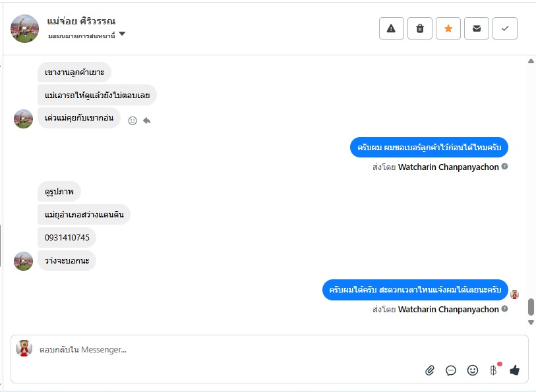
Task: Open emoji picker in the reply box
Action: pos(472,370)
